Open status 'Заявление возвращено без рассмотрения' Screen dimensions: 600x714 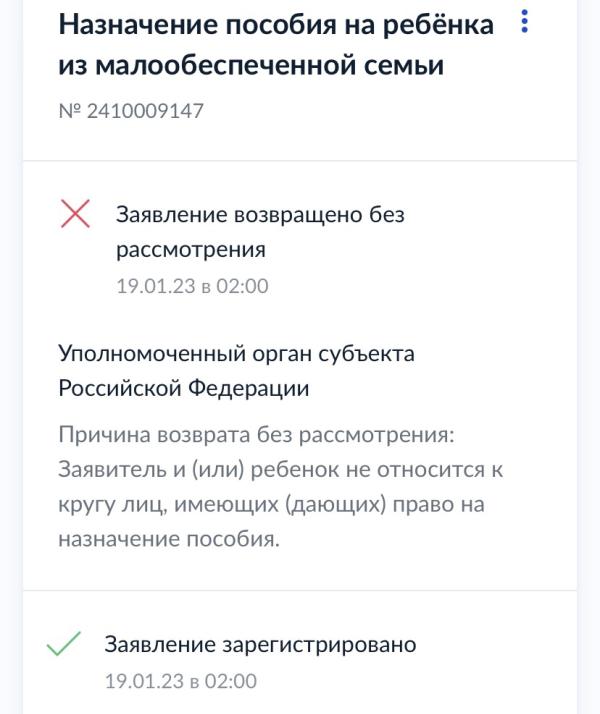[260, 232]
